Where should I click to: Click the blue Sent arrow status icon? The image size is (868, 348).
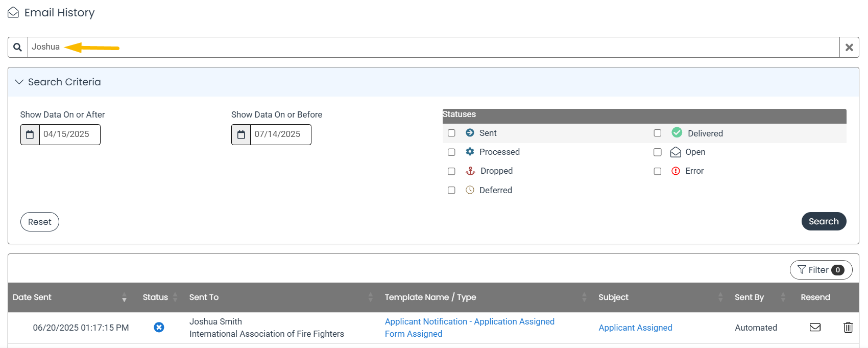(470, 133)
